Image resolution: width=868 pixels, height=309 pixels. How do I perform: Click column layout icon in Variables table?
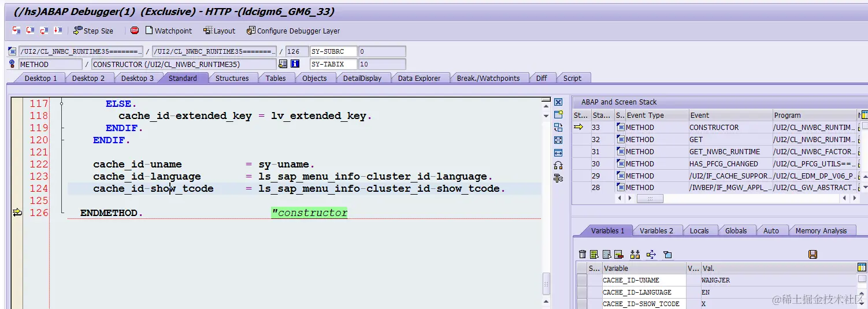862,268
